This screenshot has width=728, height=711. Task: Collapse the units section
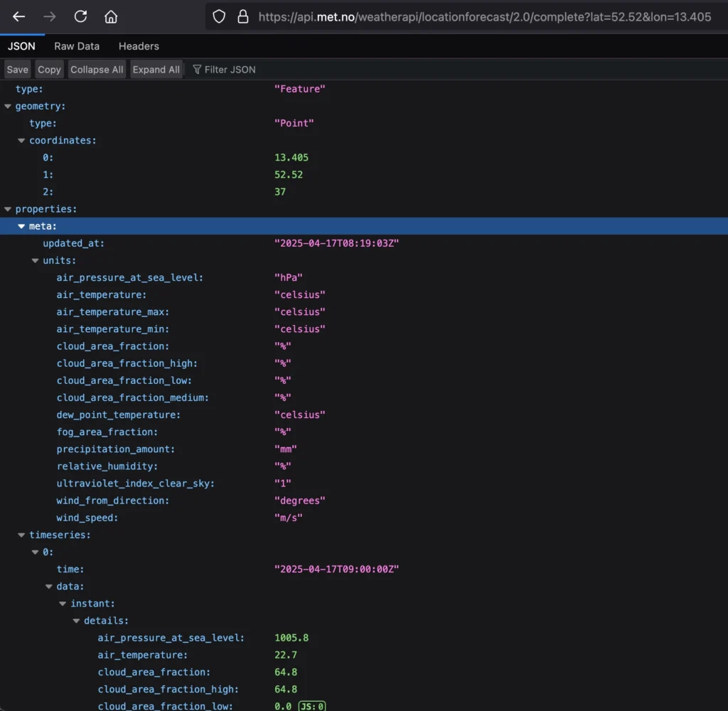coord(36,261)
